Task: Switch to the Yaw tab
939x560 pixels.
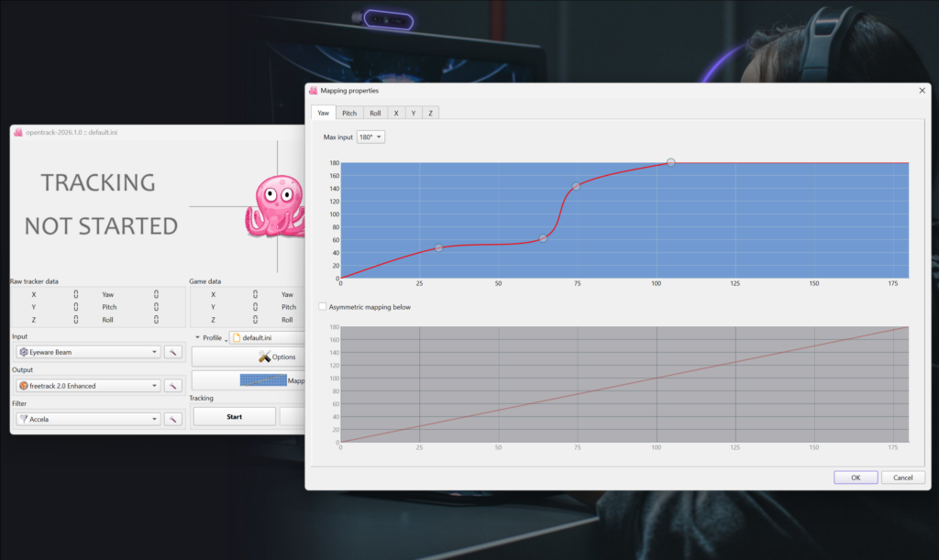Action: [x=324, y=113]
